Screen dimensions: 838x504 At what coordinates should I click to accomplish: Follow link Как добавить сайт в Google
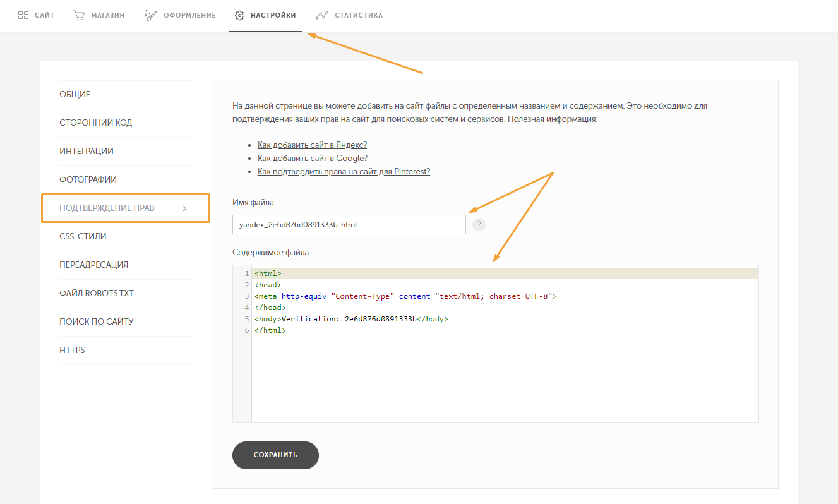[312, 159]
